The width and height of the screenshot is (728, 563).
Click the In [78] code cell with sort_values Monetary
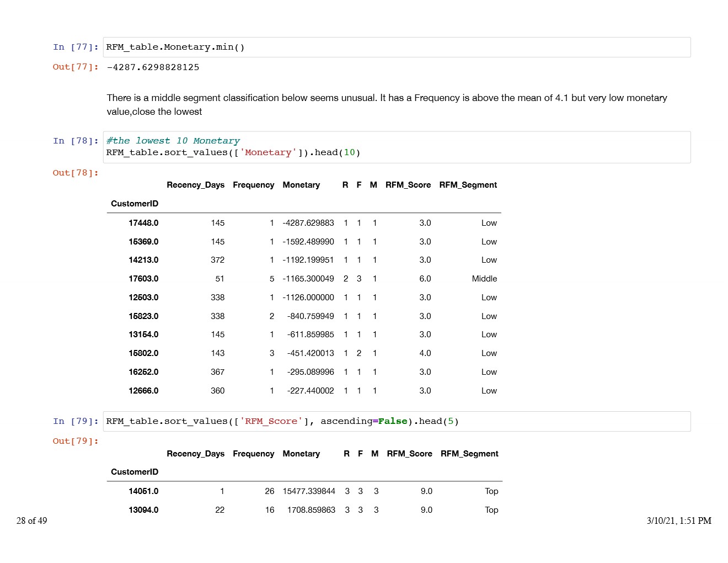coord(396,147)
